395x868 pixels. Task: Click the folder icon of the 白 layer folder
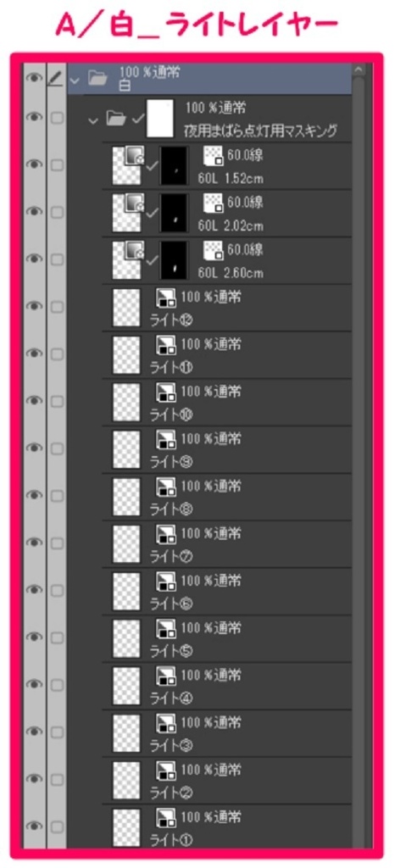(98, 79)
